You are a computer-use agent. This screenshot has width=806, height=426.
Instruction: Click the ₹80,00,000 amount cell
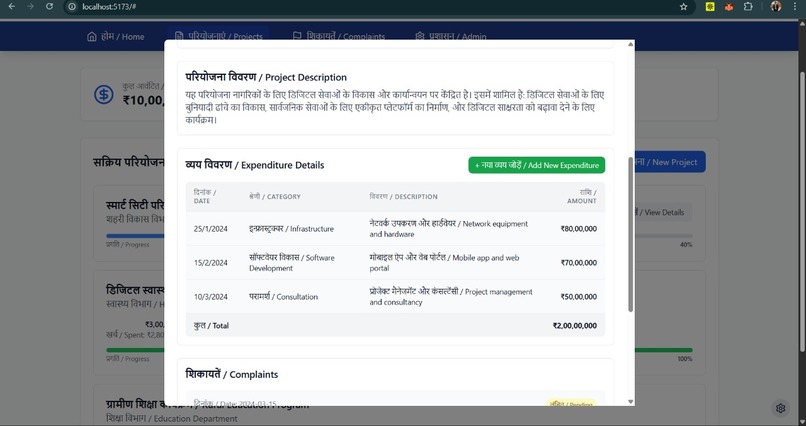click(x=578, y=229)
